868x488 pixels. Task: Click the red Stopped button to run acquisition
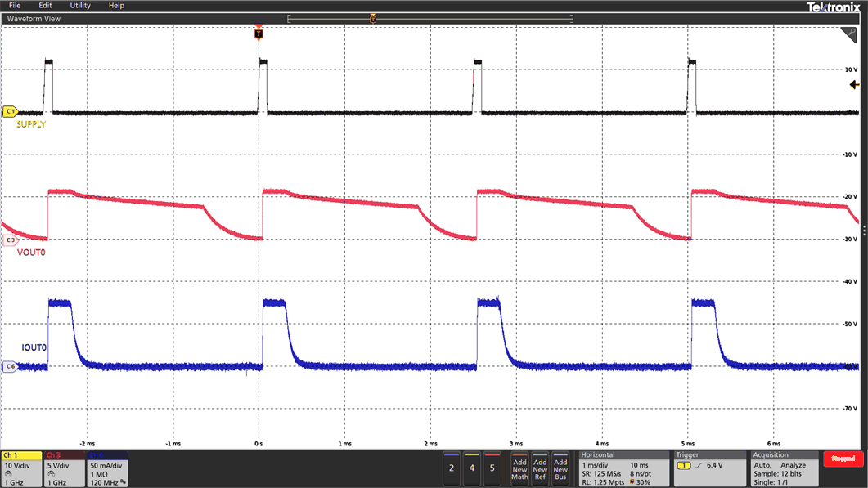click(844, 460)
